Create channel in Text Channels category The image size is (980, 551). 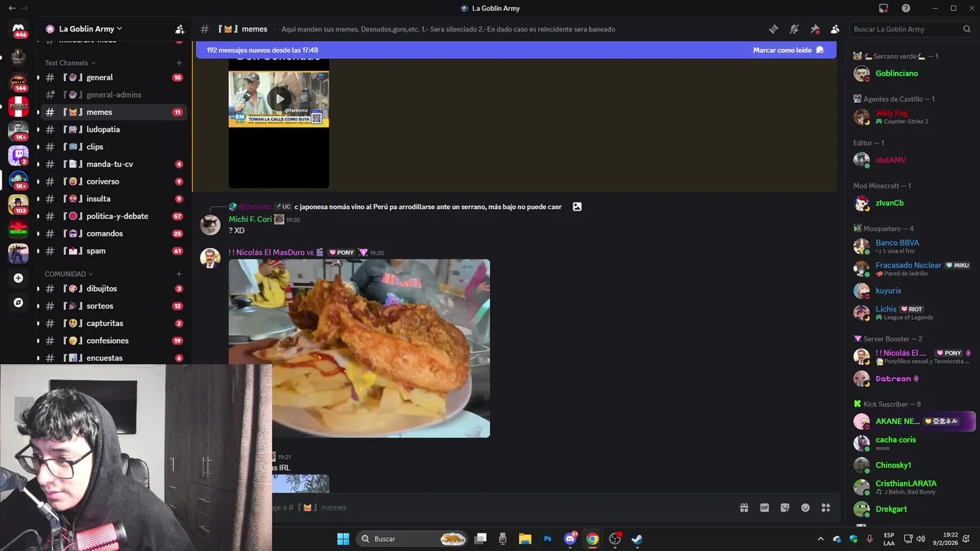click(179, 63)
